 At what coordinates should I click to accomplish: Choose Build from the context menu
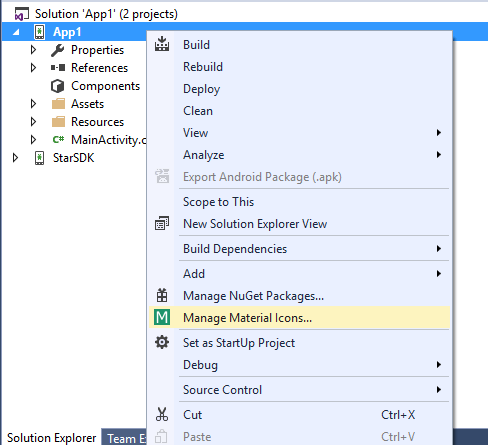tap(299, 45)
